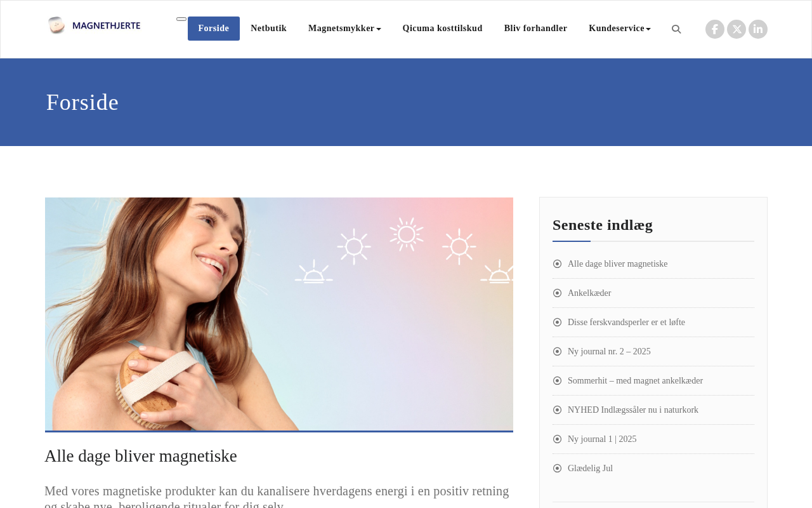Expand the Magnetsmykker dropdown menu

coord(344,29)
